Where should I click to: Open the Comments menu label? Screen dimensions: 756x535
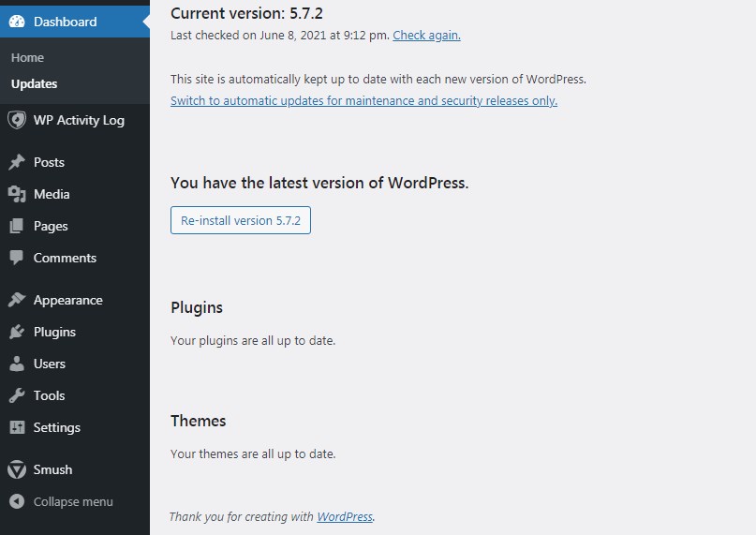point(65,258)
